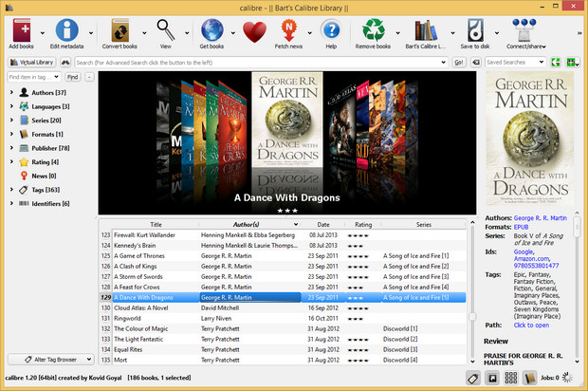Open Bart's Calibre Library switcher icon
The width and height of the screenshot is (588, 391).
tap(426, 30)
